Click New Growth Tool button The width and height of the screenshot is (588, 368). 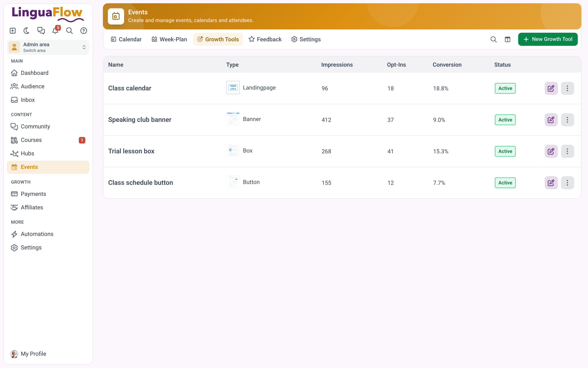pyautogui.click(x=548, y=39)
